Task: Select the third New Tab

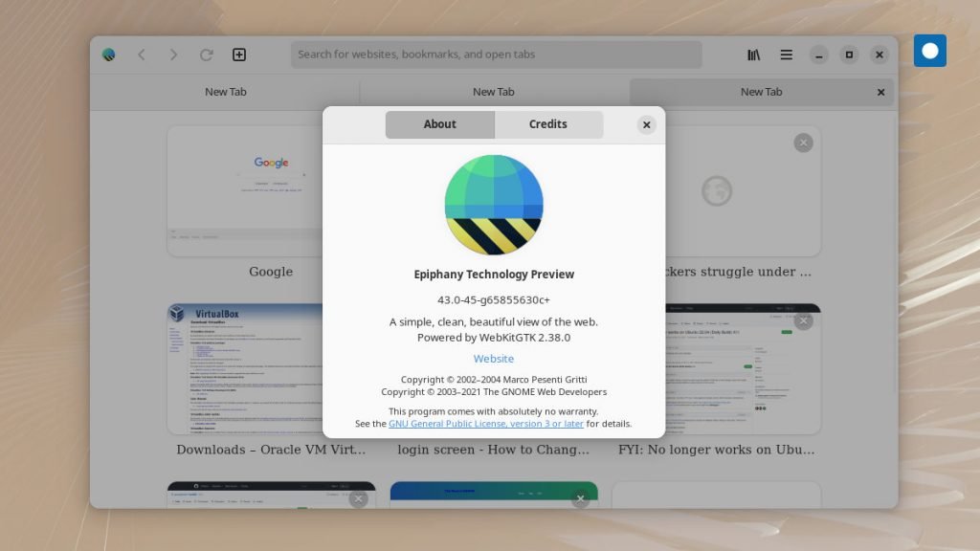Action: coord(761,92)
